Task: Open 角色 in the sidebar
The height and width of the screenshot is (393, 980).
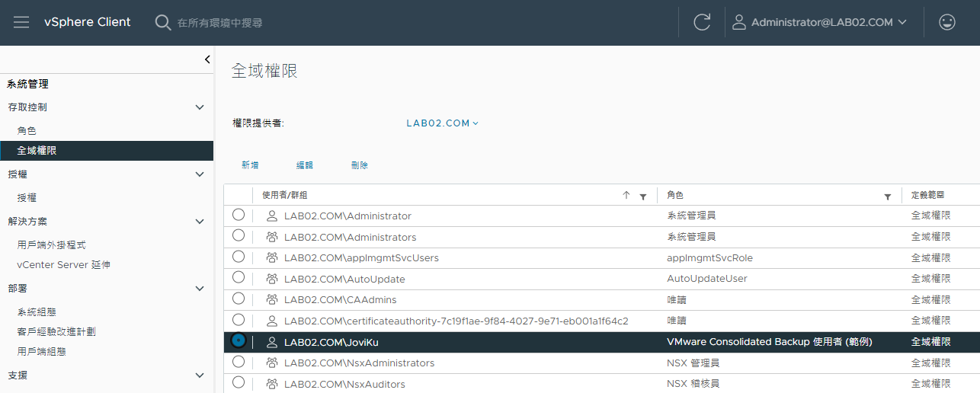Action: pos(27,131)
